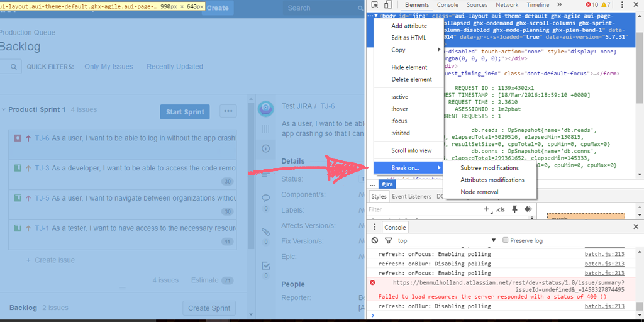Click the project avatar in issue detail
This screenshot has width=644, height=322.
click(x=266, y=109)
